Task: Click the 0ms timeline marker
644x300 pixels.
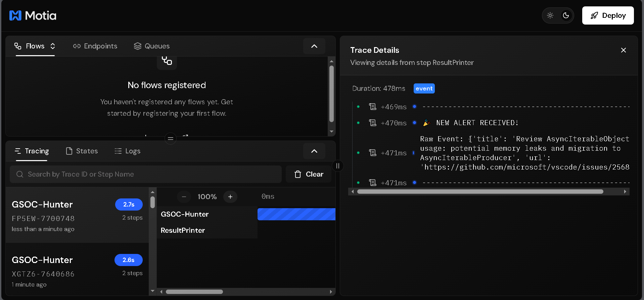Action: [x=268, y=196]
